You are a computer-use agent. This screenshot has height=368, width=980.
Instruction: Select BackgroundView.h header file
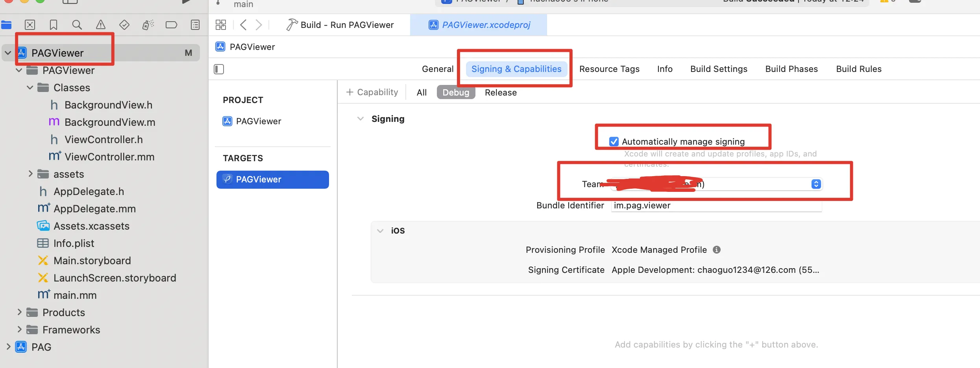pos(108,105)
